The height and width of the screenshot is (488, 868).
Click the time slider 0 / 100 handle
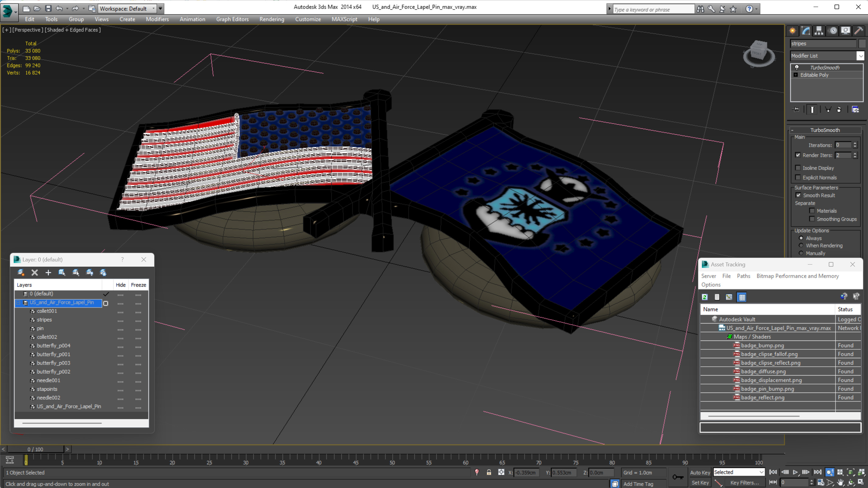pos(35,449)
